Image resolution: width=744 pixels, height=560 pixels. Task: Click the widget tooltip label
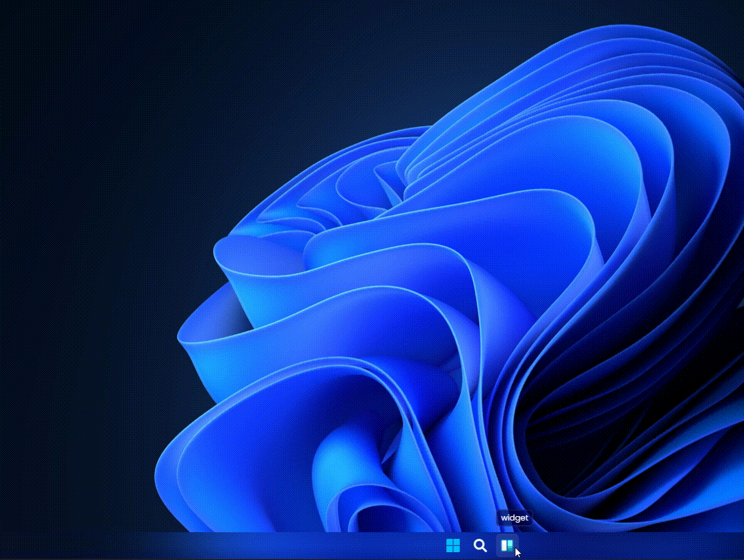pyautogui.click(x=514, y=518)
